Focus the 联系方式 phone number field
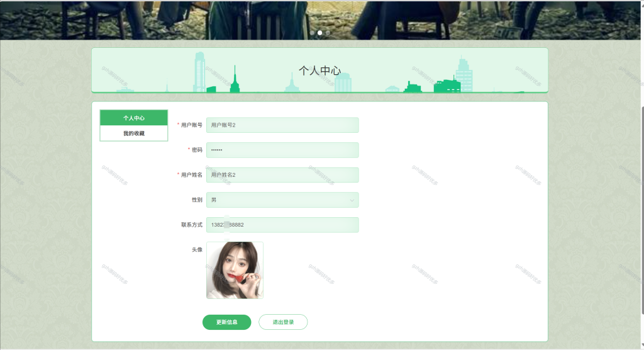 point(282,225)
